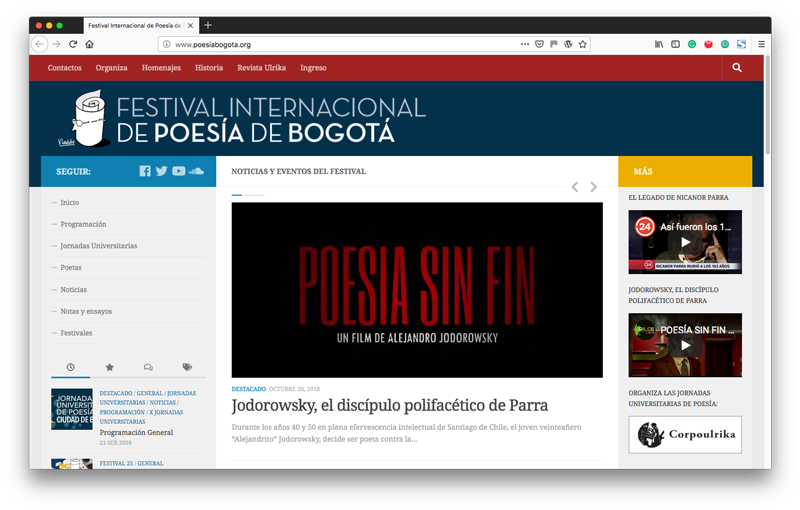Reload the page with the refresh icon
This screenshot has height=510, width=800.
73,44
